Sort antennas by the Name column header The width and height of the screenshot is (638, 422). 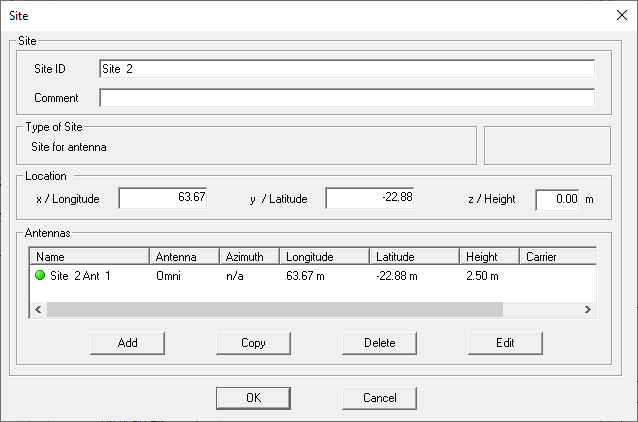(89, 257)
